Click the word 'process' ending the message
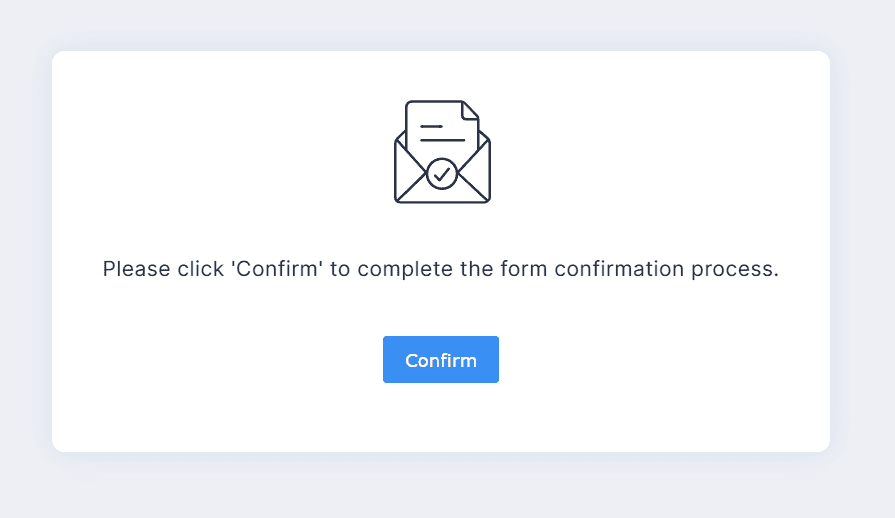Viewport: 895px width, 518px height. point(736,269)
